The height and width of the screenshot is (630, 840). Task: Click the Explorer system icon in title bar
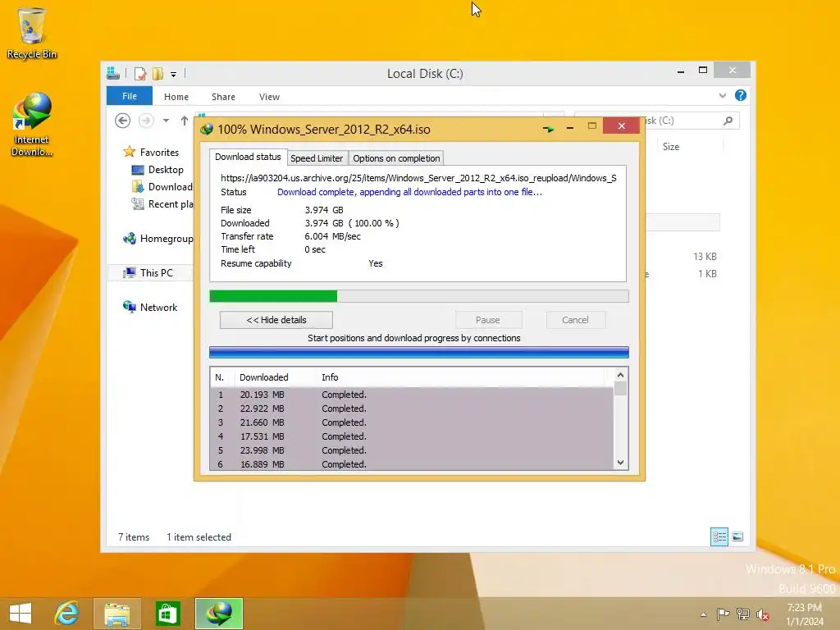point(113,73)
